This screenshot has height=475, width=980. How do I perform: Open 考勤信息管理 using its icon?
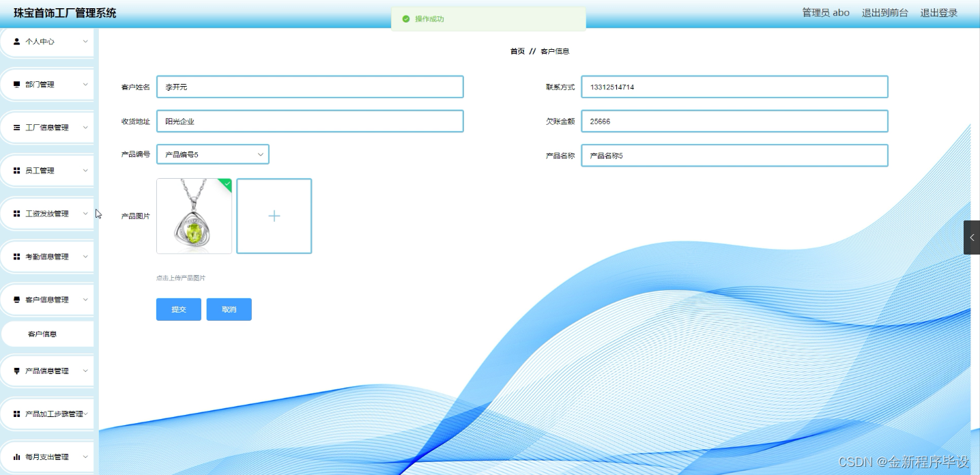pos(15,256)
